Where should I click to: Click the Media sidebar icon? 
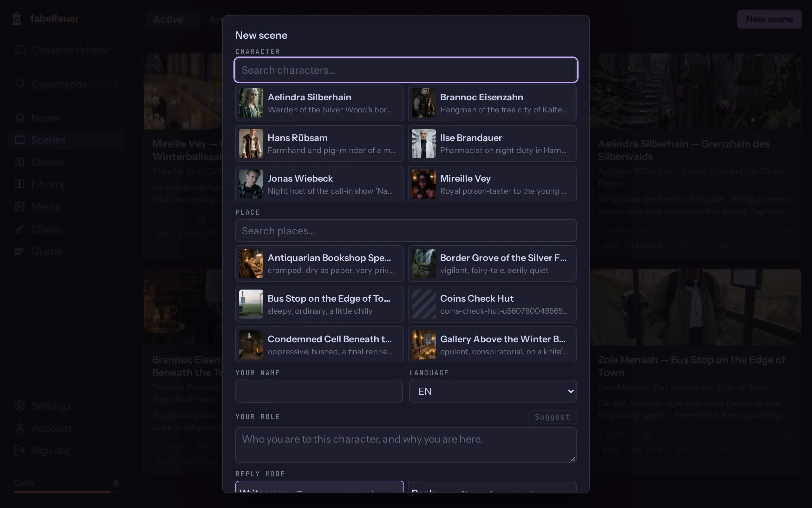point(20,206)
